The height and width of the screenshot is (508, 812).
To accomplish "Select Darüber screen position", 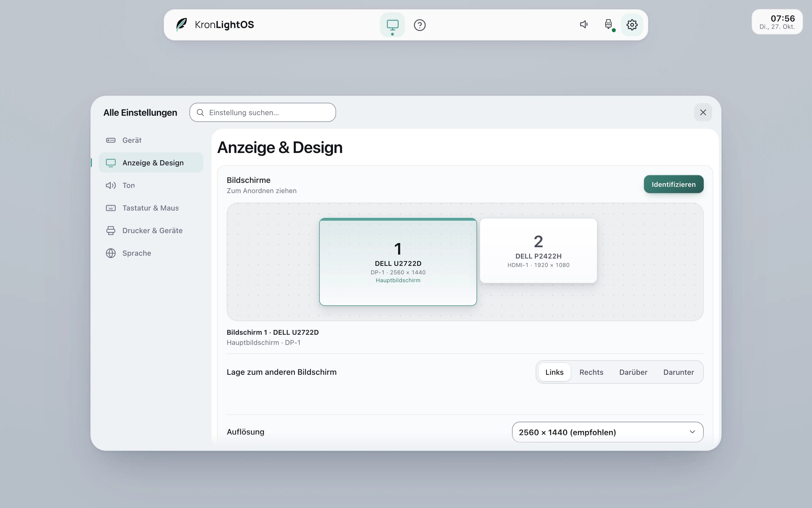I will tap(633, 372).
